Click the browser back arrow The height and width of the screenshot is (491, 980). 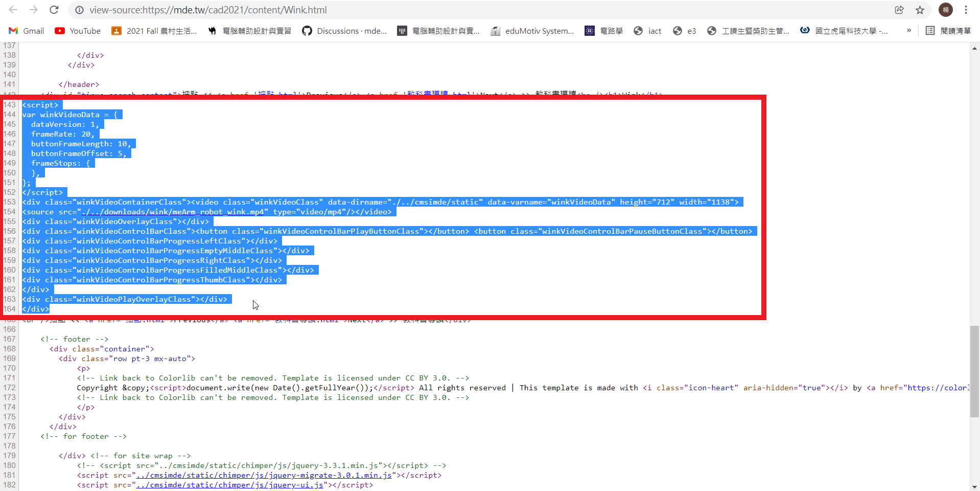pos(13,10)
